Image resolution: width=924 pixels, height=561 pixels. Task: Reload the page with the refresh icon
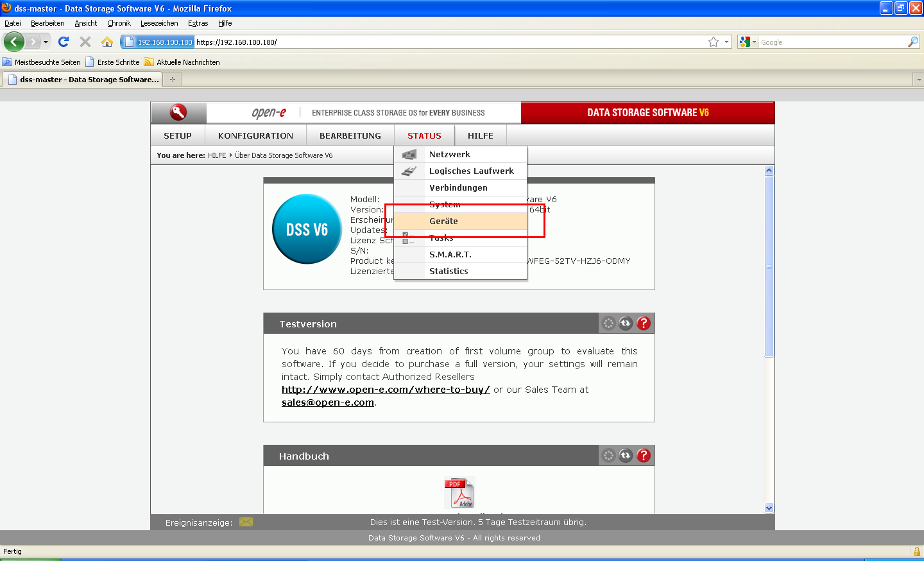[63, 42]
